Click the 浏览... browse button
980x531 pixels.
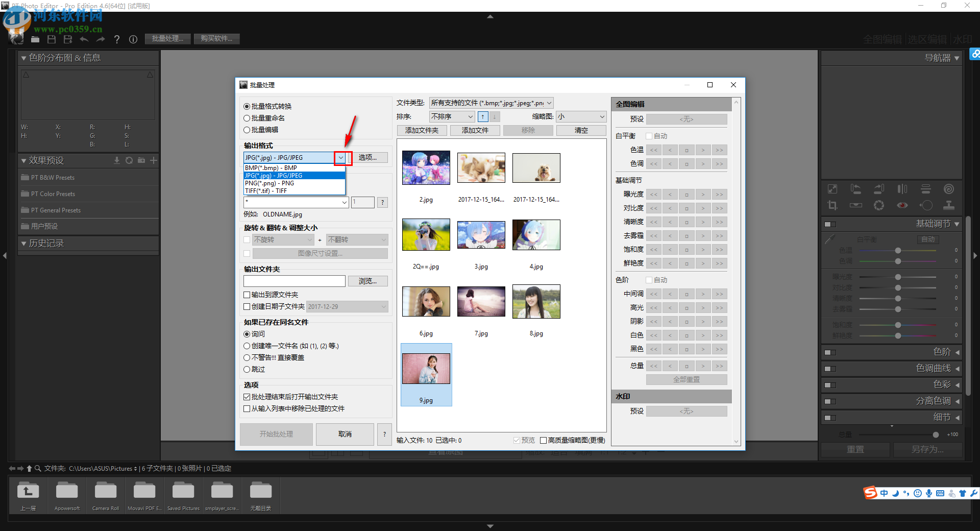(367, 281)
